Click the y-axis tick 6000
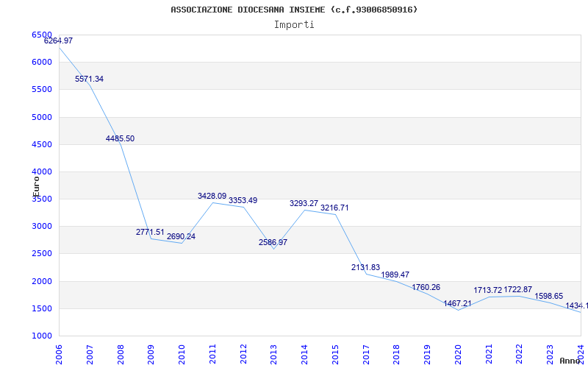 tap(42, 63)
